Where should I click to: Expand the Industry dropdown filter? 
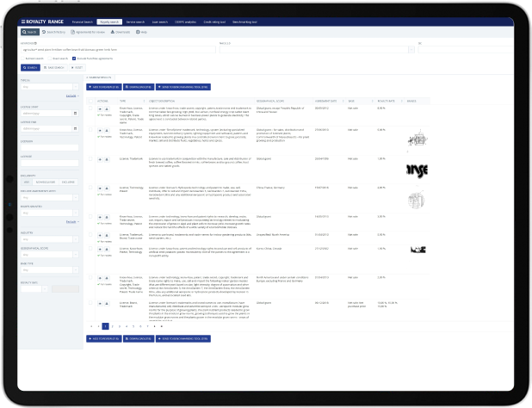(49, 238)
